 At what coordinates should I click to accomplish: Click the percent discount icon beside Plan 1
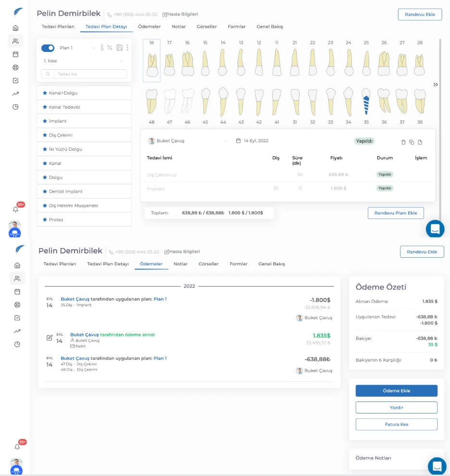(x=110, y=48)
